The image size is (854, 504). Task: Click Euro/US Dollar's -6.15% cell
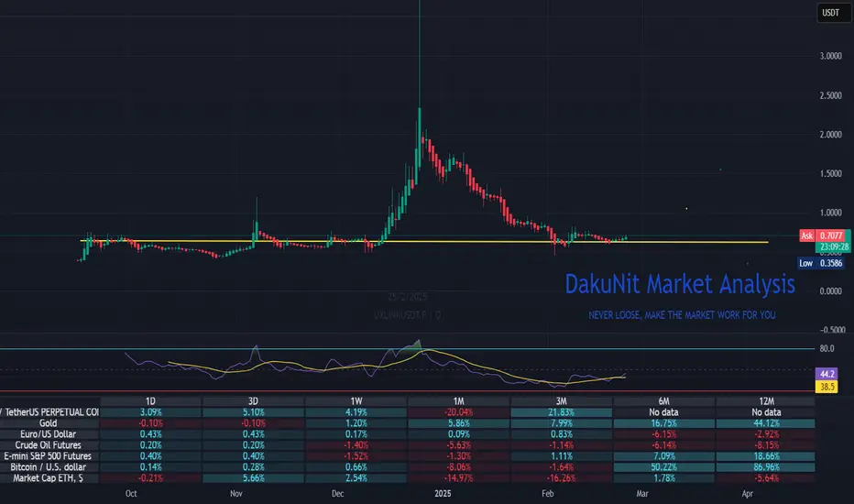coord(664,434)
